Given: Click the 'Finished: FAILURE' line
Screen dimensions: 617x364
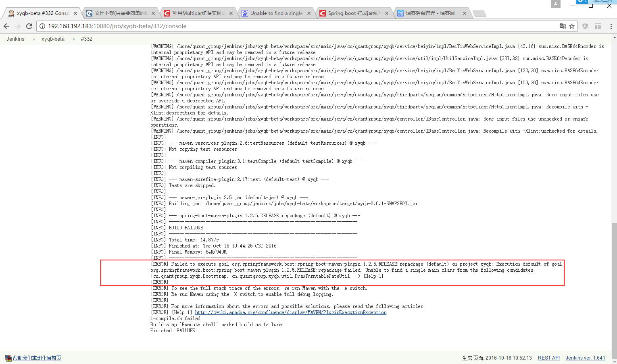Looking at the screenshot, I should 173,331.
